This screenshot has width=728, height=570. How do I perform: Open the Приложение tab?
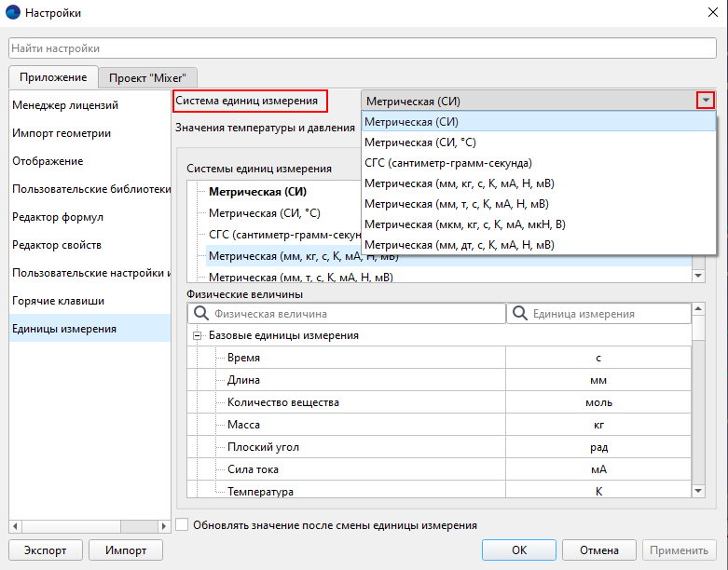[53, 77]
